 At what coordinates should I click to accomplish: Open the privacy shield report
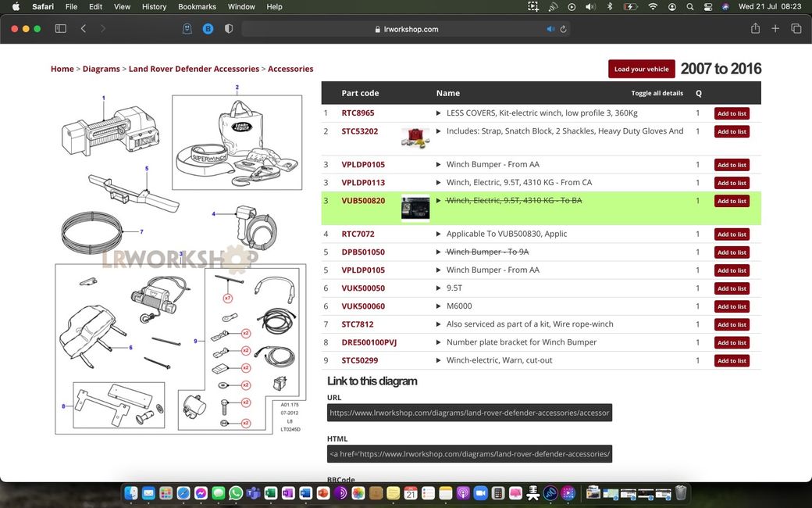click(x=228, y=28)
